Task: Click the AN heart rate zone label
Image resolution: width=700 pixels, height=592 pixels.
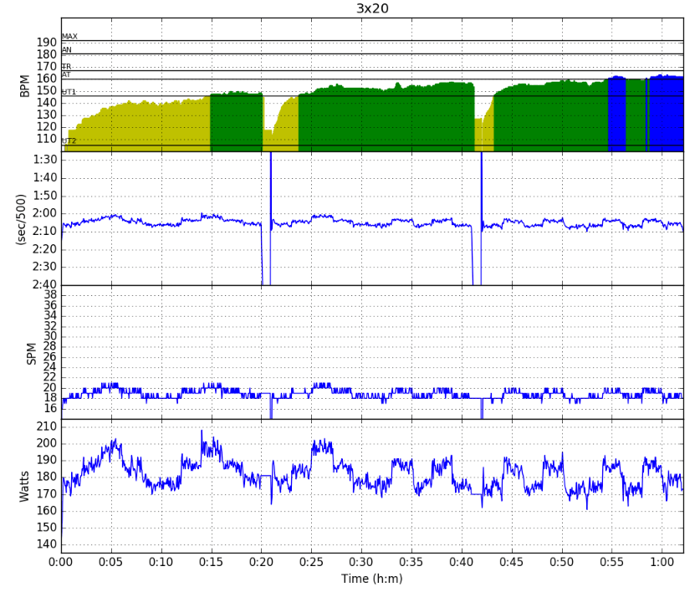Action: (67, 50)
